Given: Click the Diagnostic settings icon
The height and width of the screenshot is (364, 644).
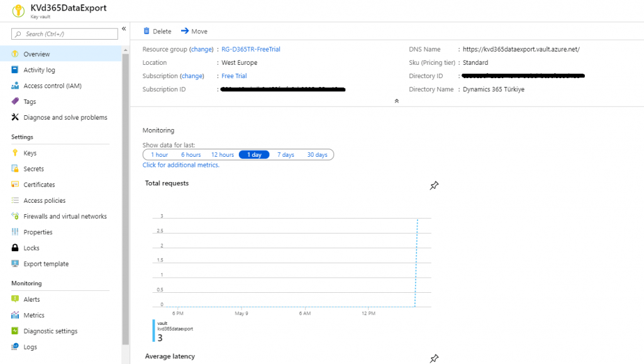Looking at the screenshot, I should (15, 331).
